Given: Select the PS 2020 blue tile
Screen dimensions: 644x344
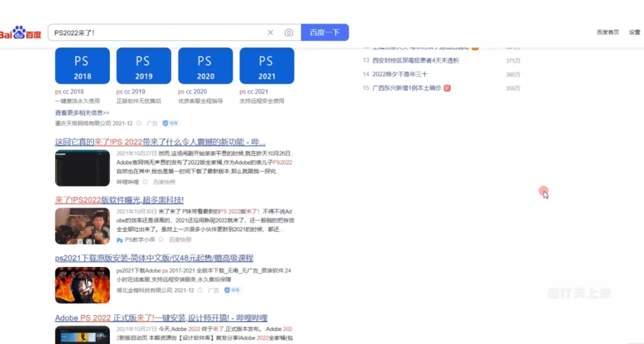Looking at the screenshot, I should [205, 66].
